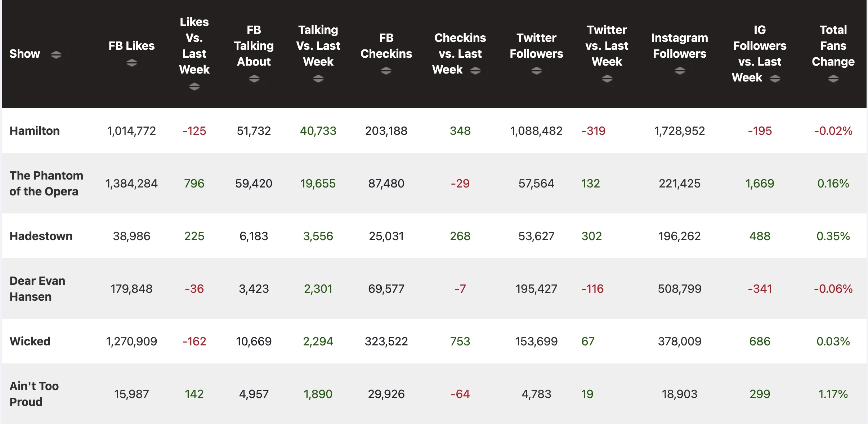Viewport: 868px width, 424px height.
Task: Open the Hamilton show link
Action: (35, 131)
